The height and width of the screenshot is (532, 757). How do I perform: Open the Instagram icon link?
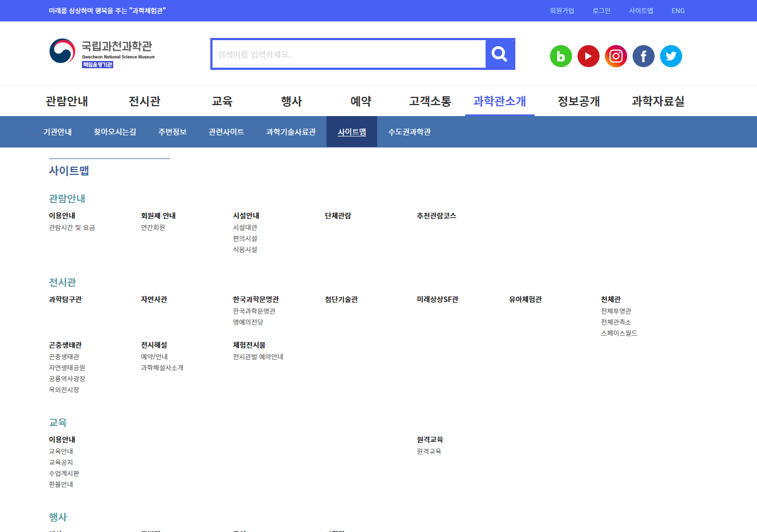tap(616, 56)
